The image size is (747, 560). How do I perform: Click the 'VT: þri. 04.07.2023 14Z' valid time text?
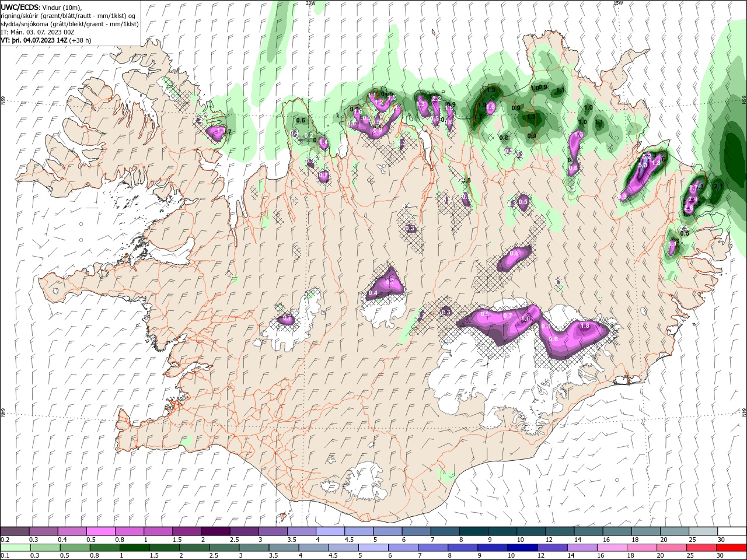[34, 40]
